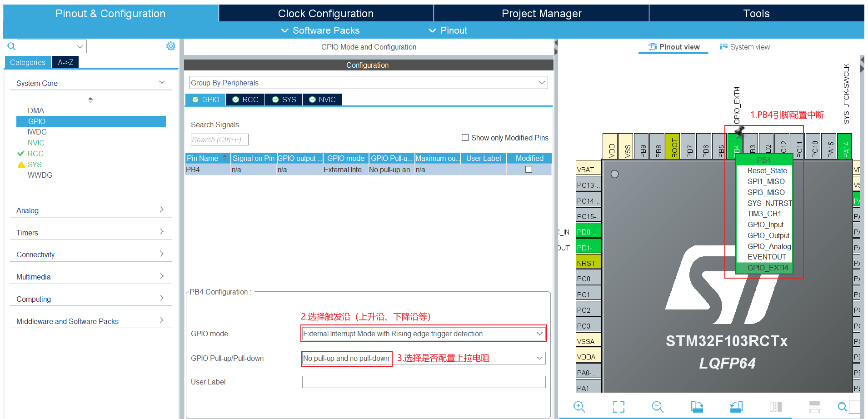This screenshot has width=868, height=419.
Task: Select Pinout & Configuration tab
Action: coord(110,14)
